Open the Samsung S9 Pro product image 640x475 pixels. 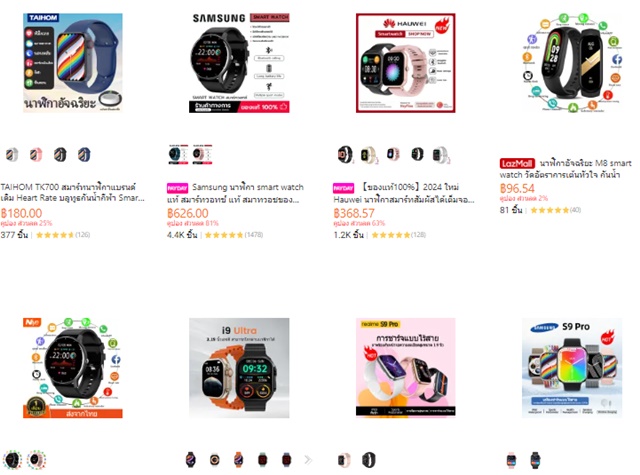click(x=572, y=368)
